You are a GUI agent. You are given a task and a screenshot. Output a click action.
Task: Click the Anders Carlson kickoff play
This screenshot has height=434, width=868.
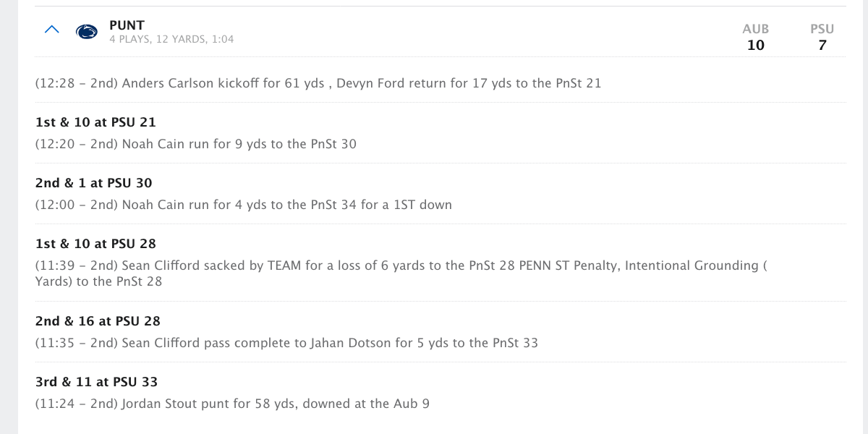click(318, 83)
